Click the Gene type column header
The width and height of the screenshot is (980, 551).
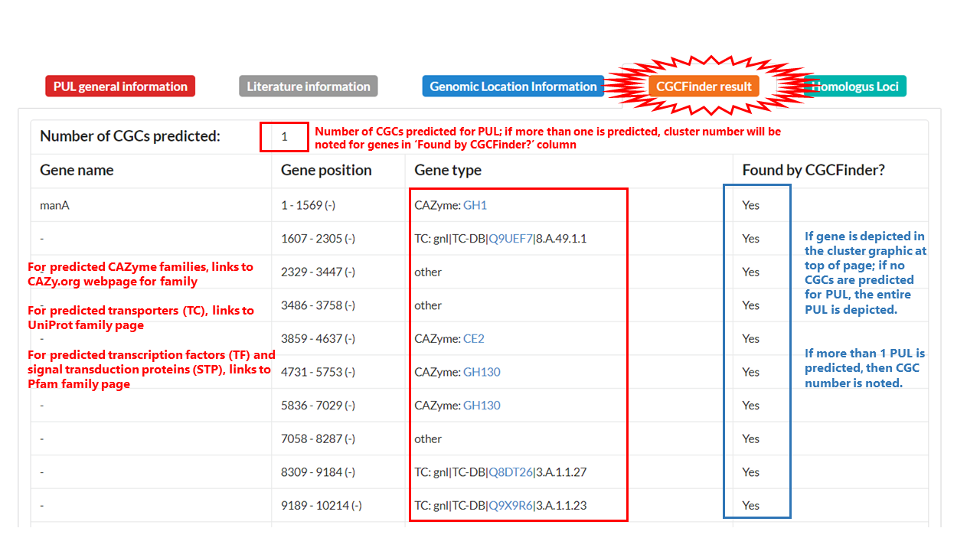coord(448,171)
